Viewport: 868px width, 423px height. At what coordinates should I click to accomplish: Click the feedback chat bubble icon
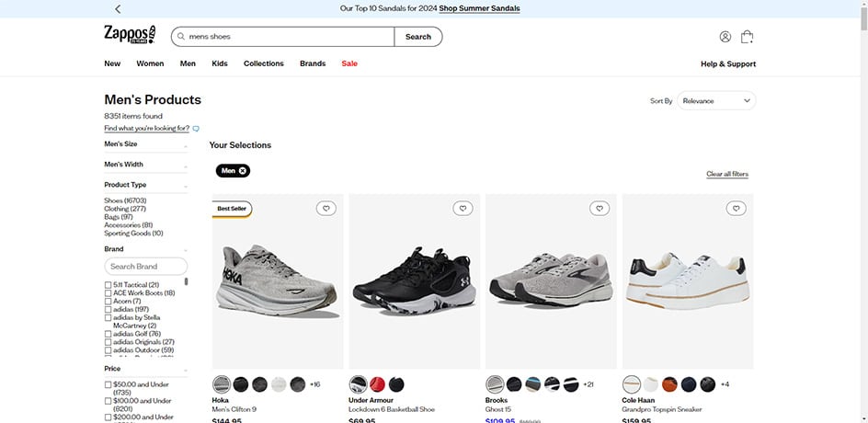click(196, 129)
